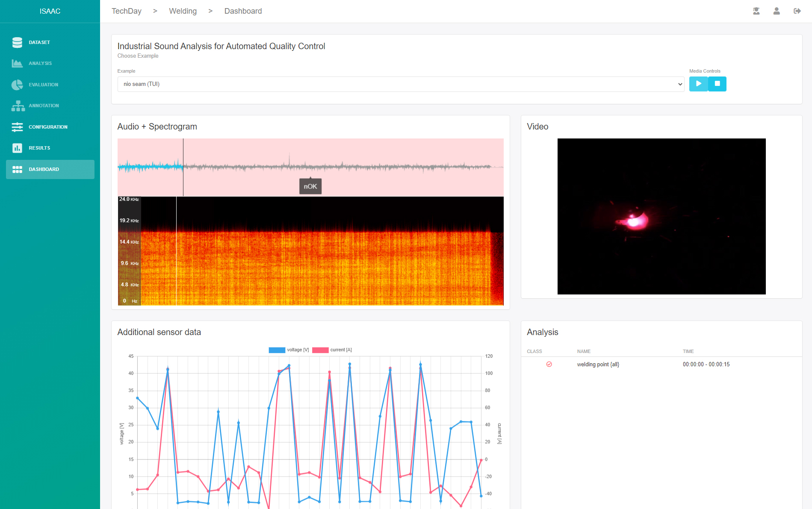The height and width of the screenshot is (509, 812).
Task: Click the Annotation sidebar icon
Action: 18,106
